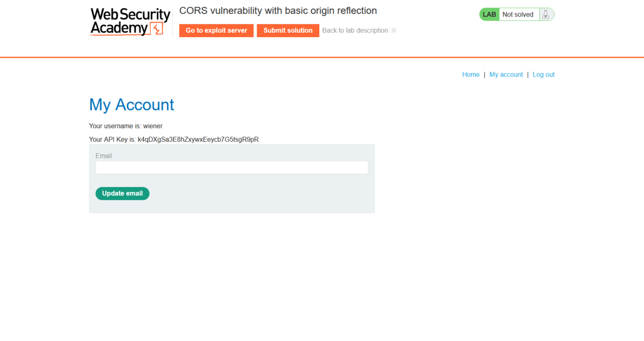644x341 pixels.
Task: Open the exploit server
Action: (216, 31)
